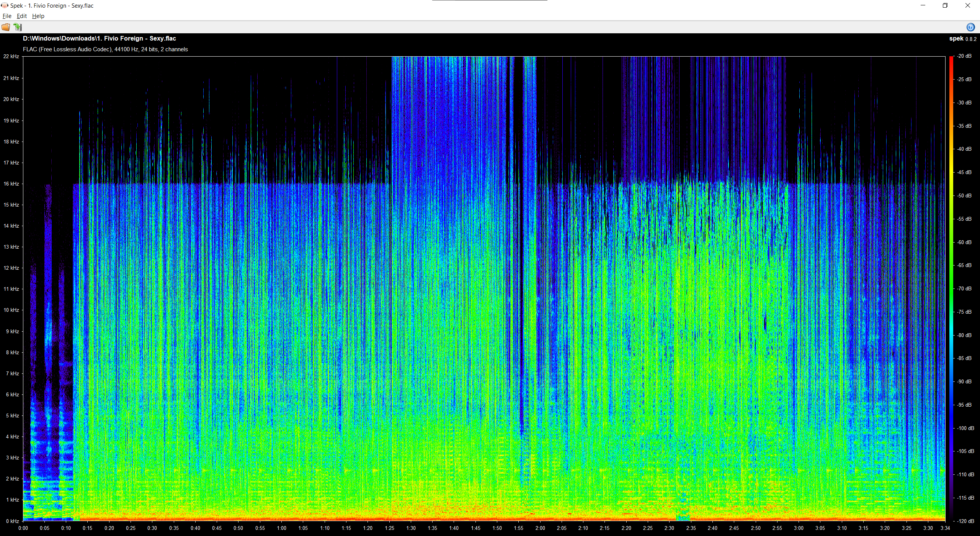Click the 3:34 end time label
The image size is (980, 536).
coord(945,528)
